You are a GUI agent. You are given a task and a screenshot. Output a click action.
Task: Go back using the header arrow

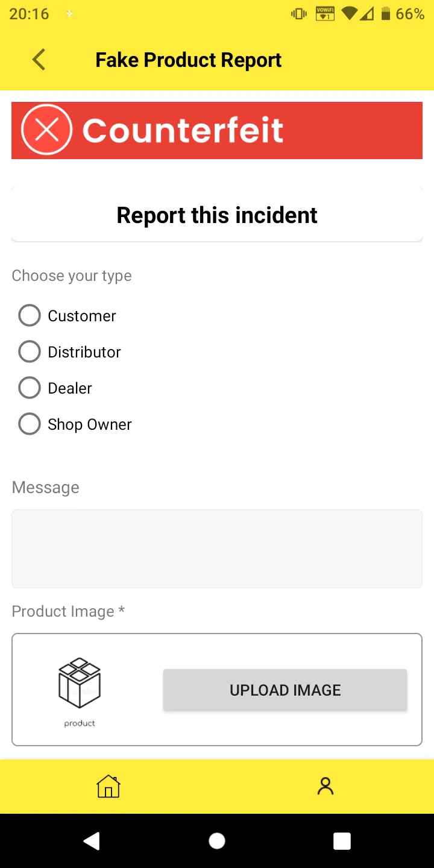point(39,60)
